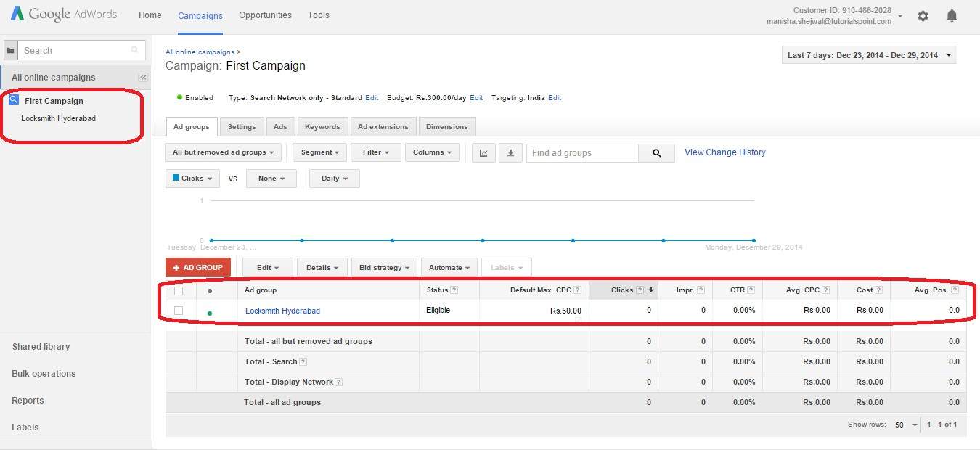
Task: Open the AdWords settings gear
Action: point(923,15)
